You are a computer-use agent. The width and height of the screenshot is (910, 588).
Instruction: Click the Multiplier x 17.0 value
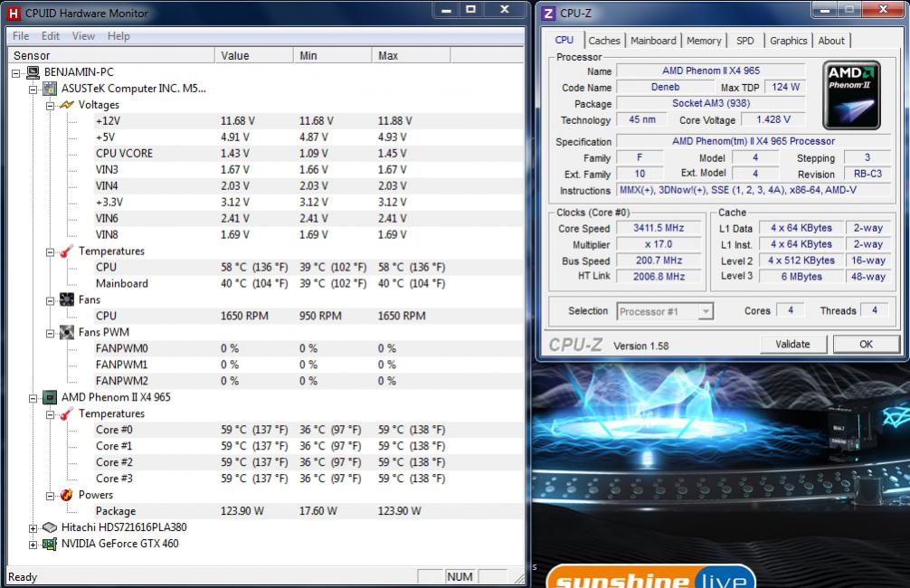pos(659,244)
